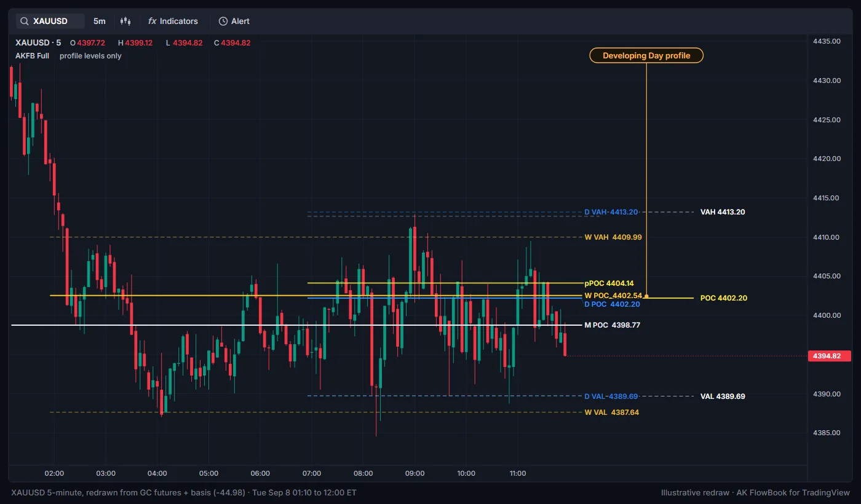The width and height of the screenshot is (861, 504).
Task: Click the XAUUSD symbol search field
Action: click(50, 21)
